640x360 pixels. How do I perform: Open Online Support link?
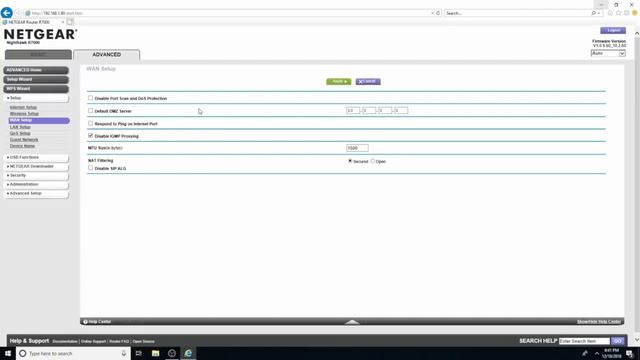(93, 341)
